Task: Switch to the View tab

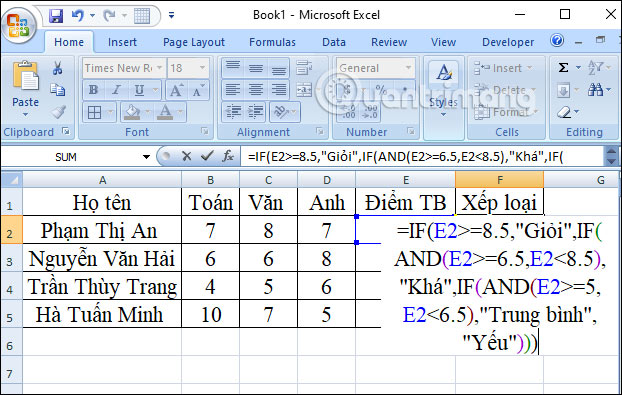Action: point(443,42)
